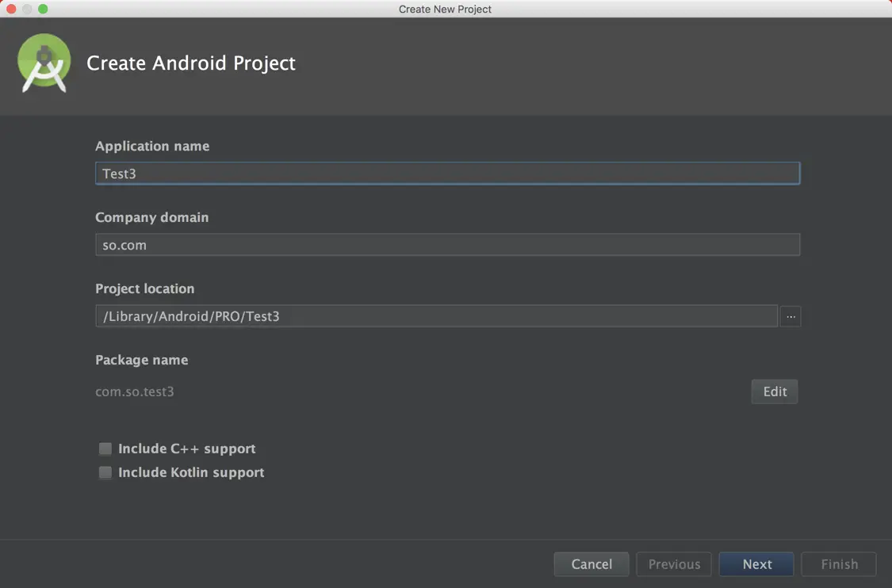Click the Create Android Project heading

[x=190, y=63]
